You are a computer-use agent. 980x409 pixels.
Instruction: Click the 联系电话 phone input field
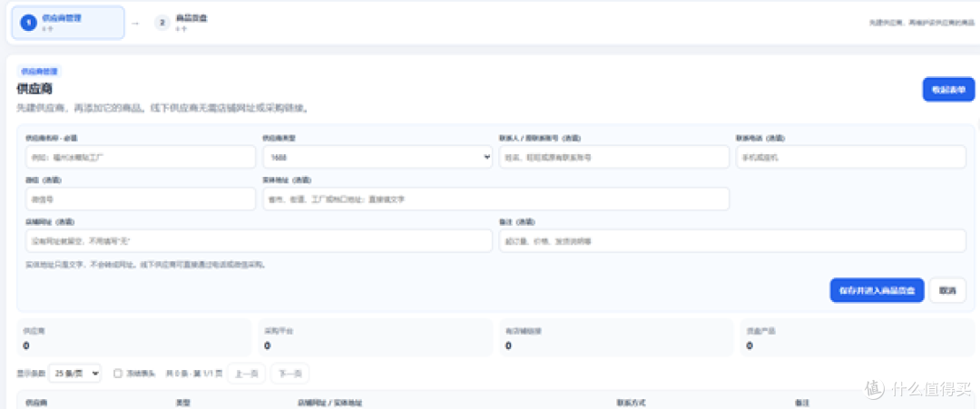coord(850,158)
